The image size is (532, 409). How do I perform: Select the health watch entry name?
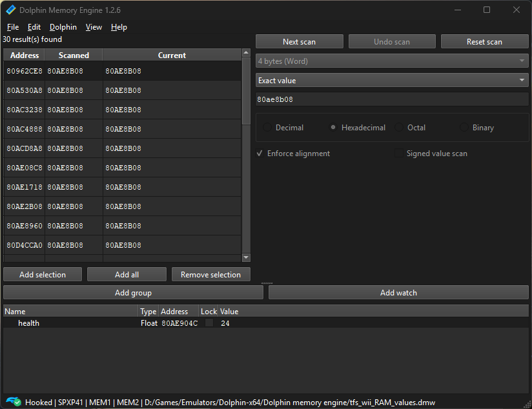29,323
